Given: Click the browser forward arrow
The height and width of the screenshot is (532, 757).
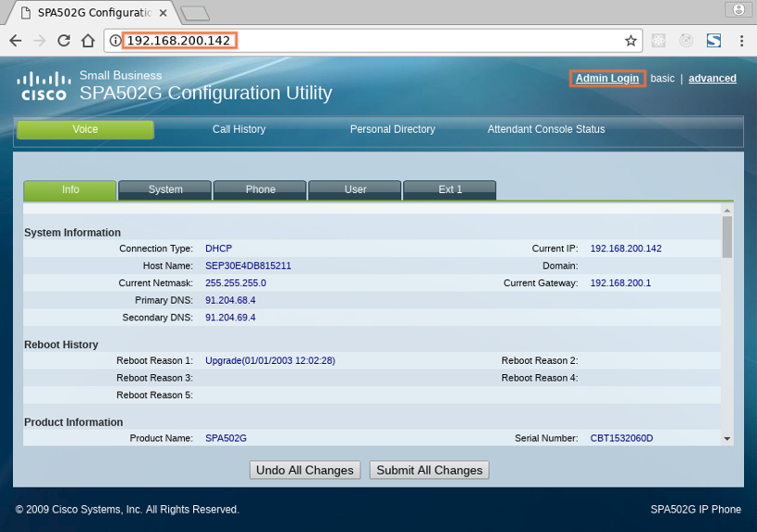Looking at the screenshot, I should tap(40, 41).
